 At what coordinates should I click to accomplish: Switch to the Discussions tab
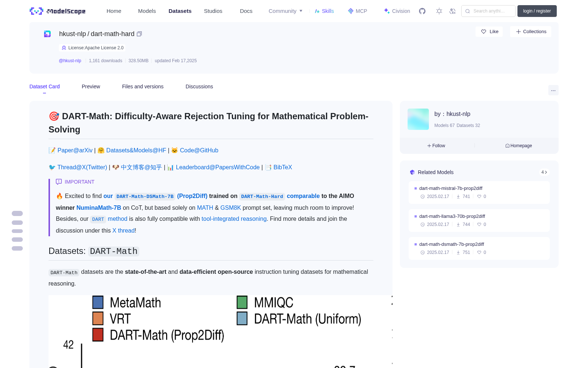coord(199,86)
